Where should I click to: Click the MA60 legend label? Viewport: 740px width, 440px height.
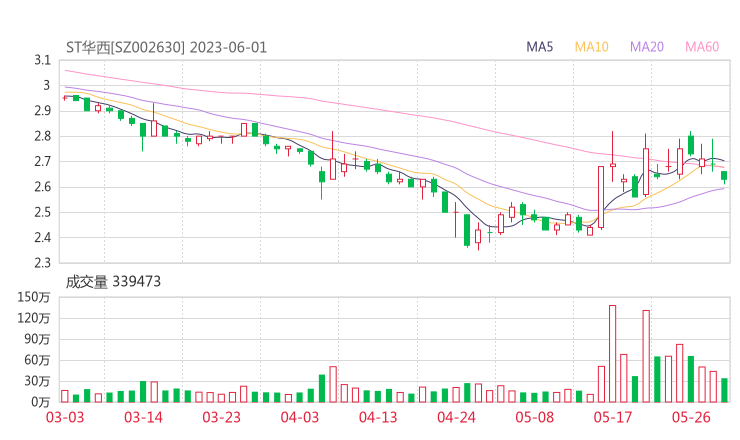[702, 47]
